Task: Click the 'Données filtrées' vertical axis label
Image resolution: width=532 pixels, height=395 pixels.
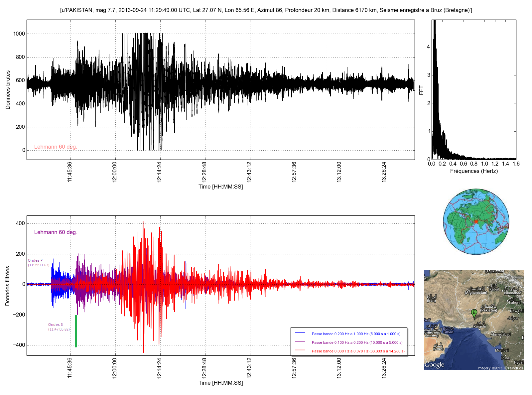Action: pos(8,286)
